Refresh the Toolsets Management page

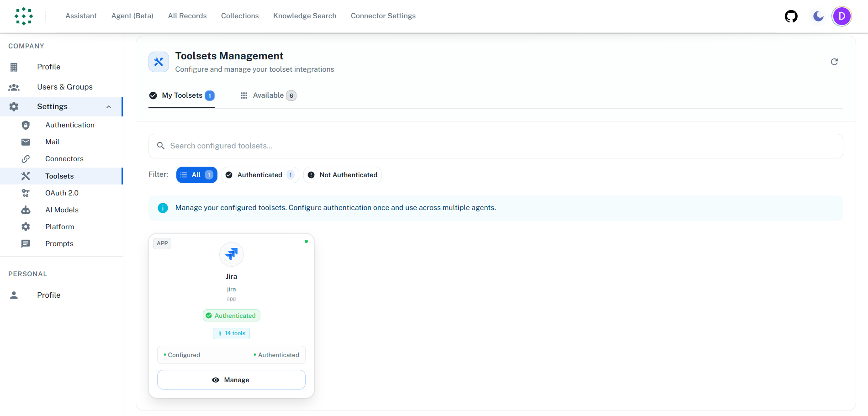[835, 62]
